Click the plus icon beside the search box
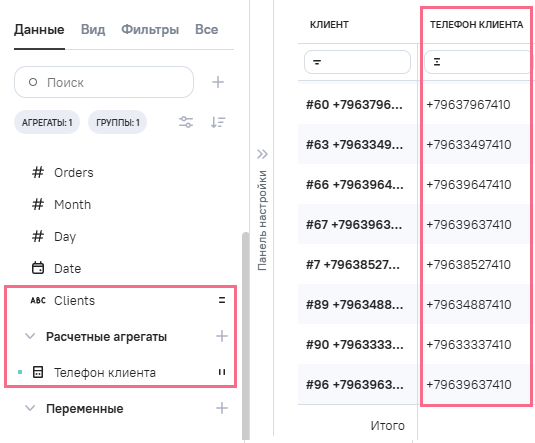 218,82
